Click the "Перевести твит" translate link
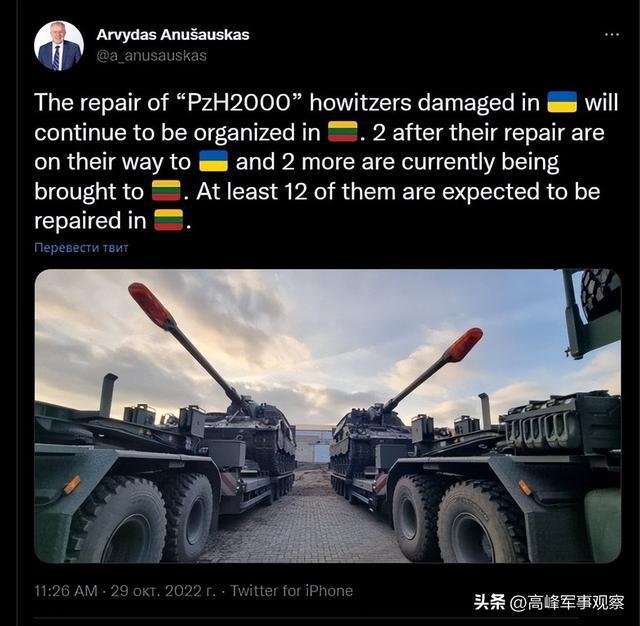The image size is (640, 626). tap(81, 248)
